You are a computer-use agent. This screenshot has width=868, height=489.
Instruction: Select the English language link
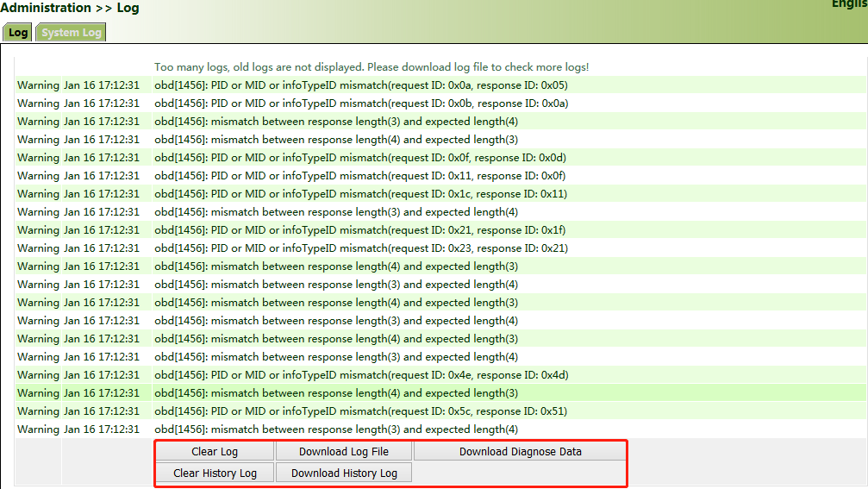[850, 3]
